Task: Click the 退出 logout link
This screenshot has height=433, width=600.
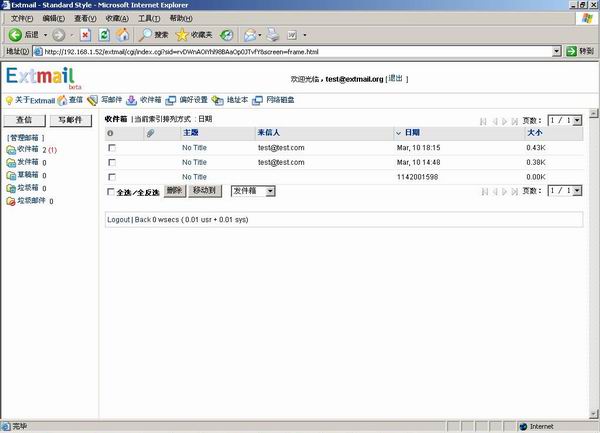Action: coord(396,78)
